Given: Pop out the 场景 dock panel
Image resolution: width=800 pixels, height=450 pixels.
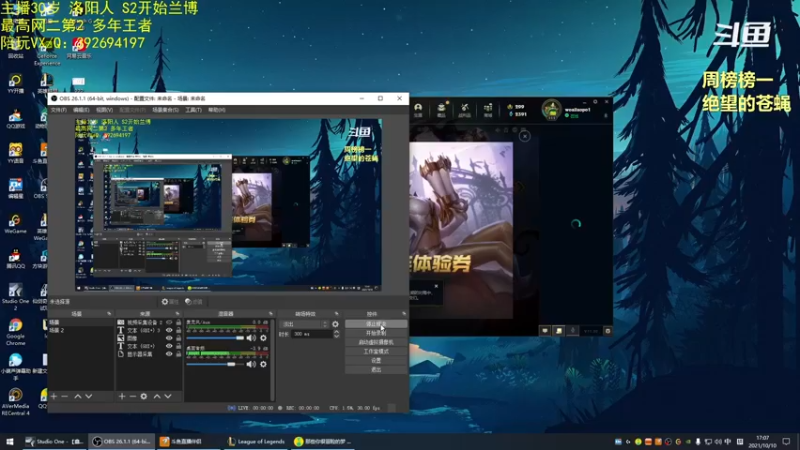Looking at the screenshot, I should (x=109, y=314).
